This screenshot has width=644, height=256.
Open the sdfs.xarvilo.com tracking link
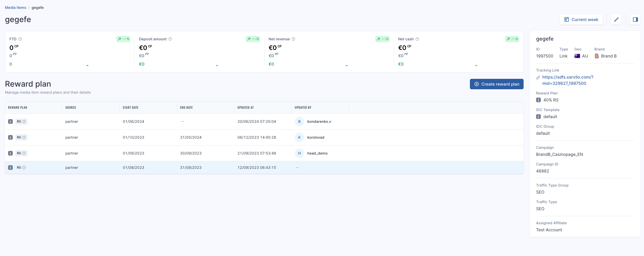pyautogui.click(x=568, y=80)
